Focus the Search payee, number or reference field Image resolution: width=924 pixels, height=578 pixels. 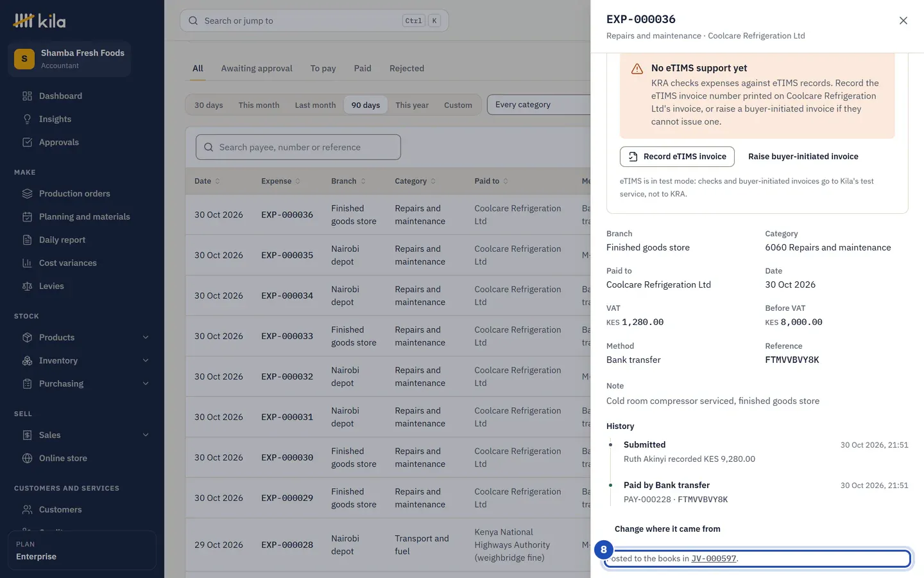click(x=298, y=147)
